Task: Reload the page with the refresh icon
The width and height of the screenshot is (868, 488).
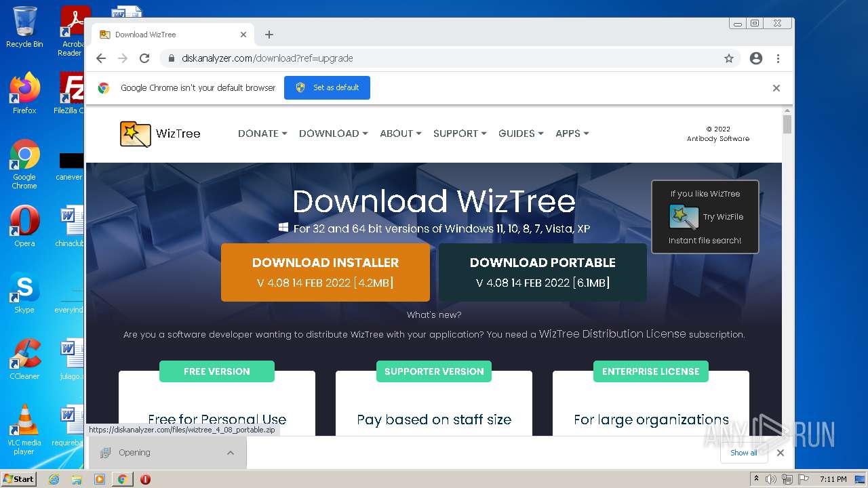Action: [x=144, y=58]
